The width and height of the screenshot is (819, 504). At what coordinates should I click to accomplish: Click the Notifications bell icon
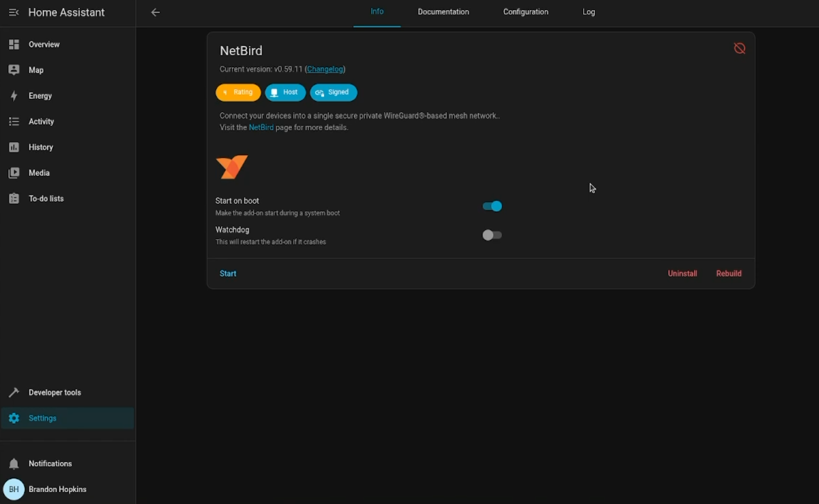(14, 464)
